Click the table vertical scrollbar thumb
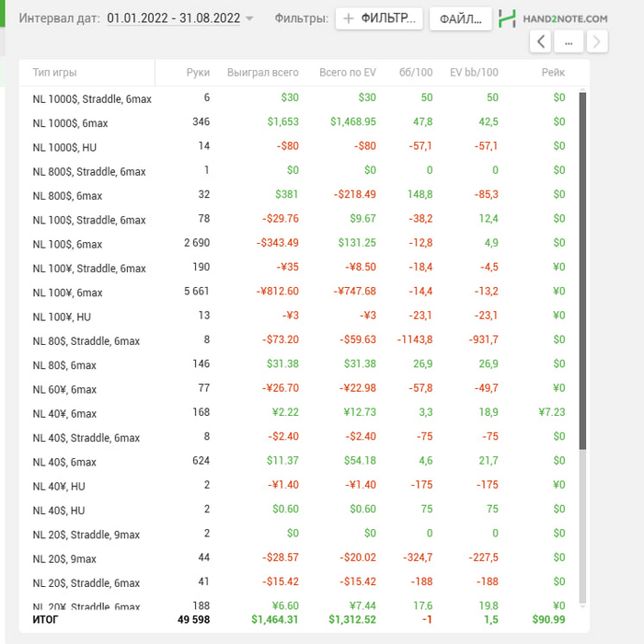Viewport: 644px width, 644px height. 582,270
